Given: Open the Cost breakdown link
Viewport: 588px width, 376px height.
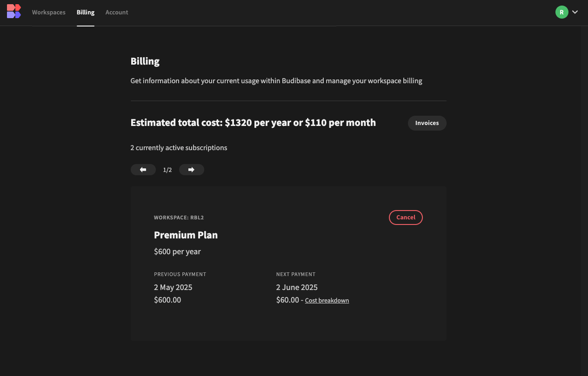Looking at the screenshot, I should (327, 301).
